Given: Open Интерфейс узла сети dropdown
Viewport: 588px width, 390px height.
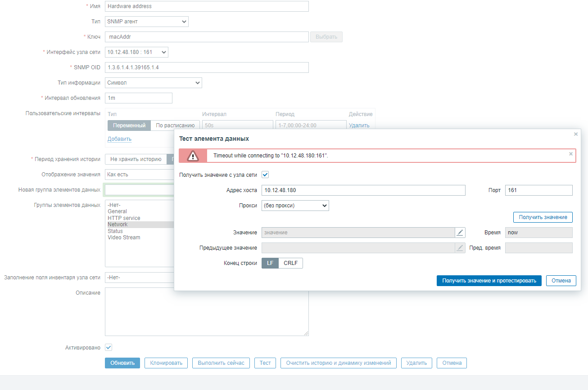Looking at the screenshot, I should coord(136,52).
